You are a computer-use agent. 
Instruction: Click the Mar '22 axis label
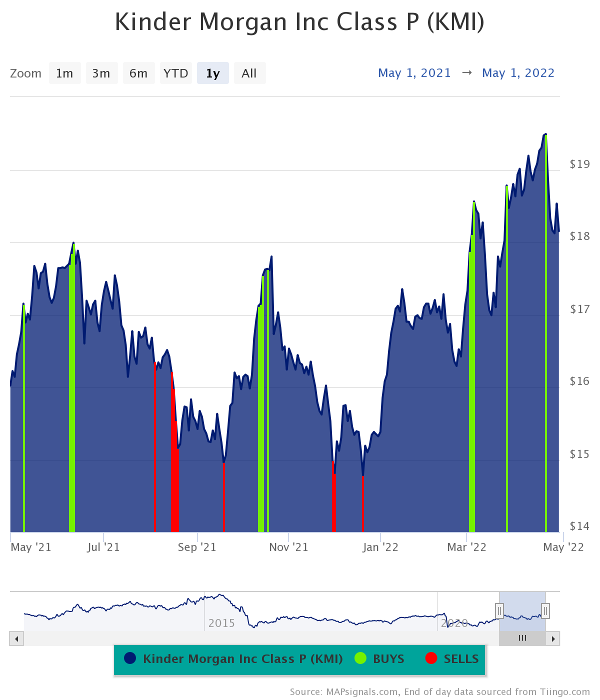coord(466,547)
